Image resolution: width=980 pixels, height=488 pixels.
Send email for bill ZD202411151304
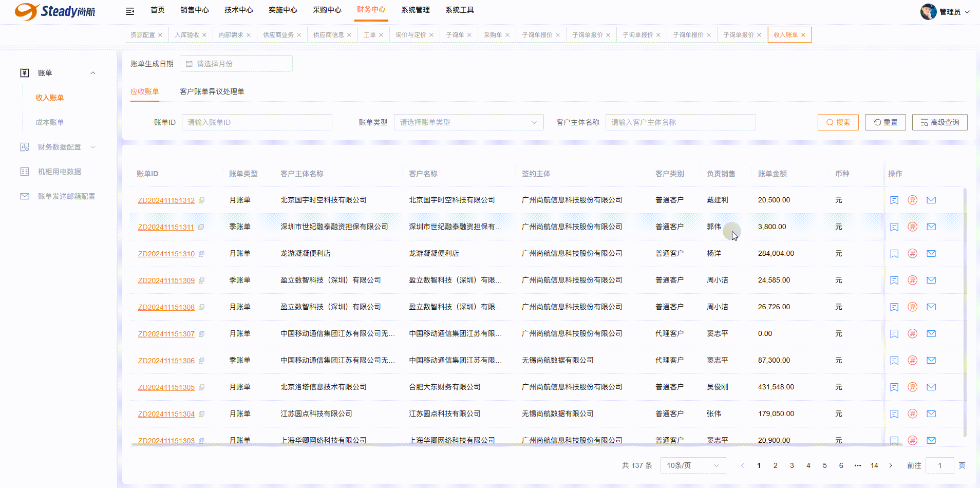click(x=931, y=414)
